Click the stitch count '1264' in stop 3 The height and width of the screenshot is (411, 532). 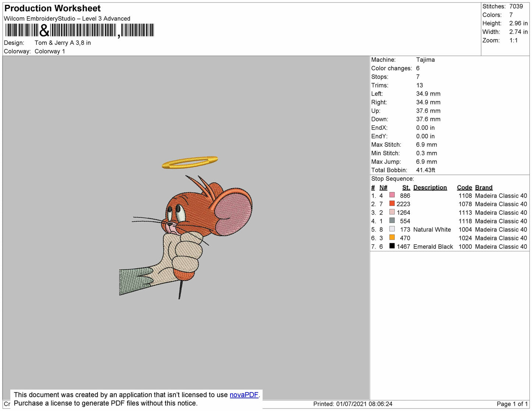[404, 213]
